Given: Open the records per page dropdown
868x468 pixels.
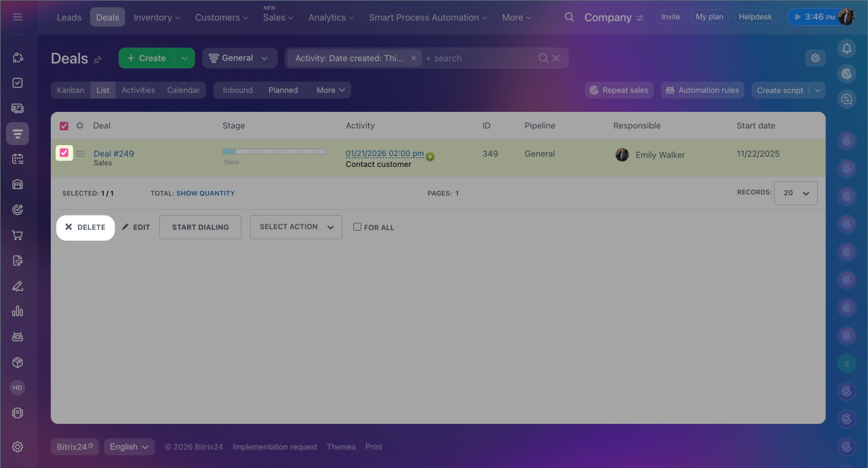Looking at the screenshot, I should (x=796, y=193).
